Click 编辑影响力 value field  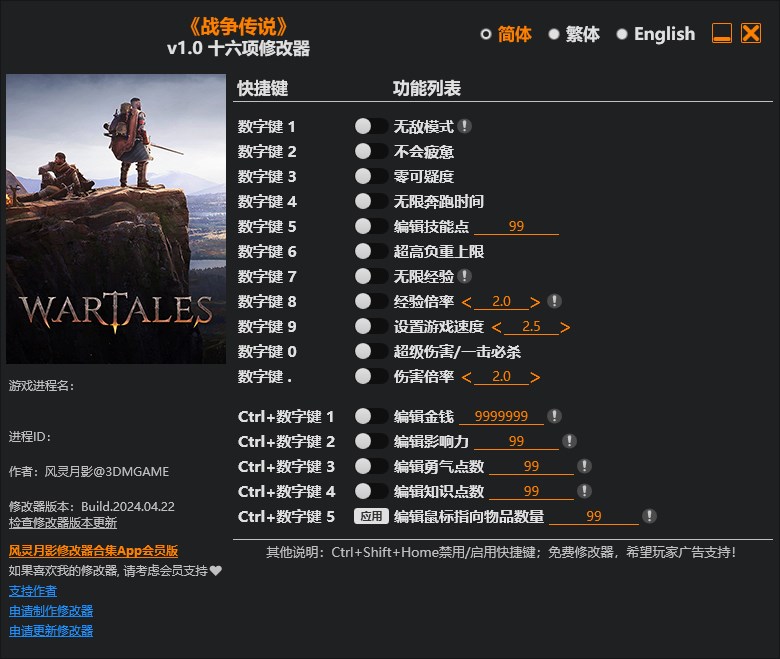516,441
